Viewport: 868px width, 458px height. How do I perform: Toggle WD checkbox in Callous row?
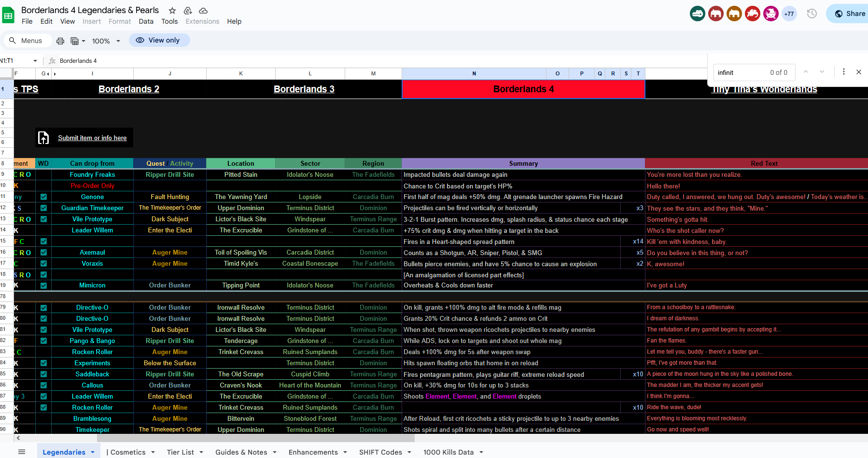click(x=43, y=385)
